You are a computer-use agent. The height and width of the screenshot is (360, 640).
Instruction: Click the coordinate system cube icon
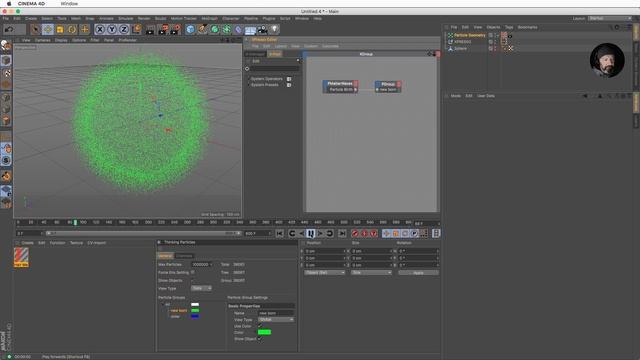pos(136,29)
